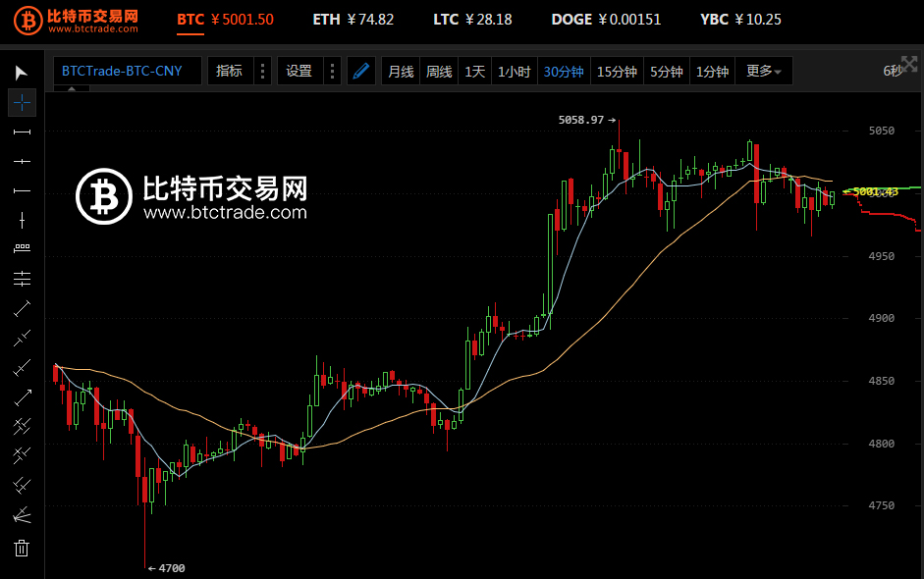Select the fan lines tool

(22, 516)
